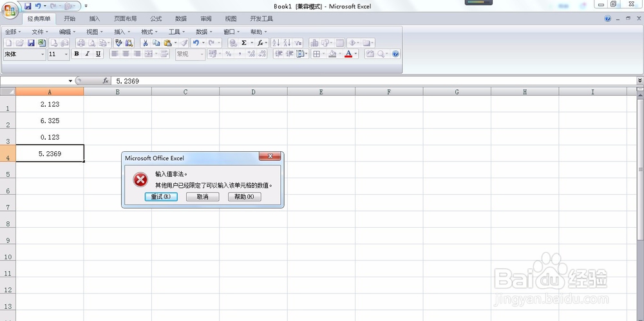The height and width of the screenshot is (321, 644).
Task: Click the 重试(R) button in dialog
Action: 161,197
